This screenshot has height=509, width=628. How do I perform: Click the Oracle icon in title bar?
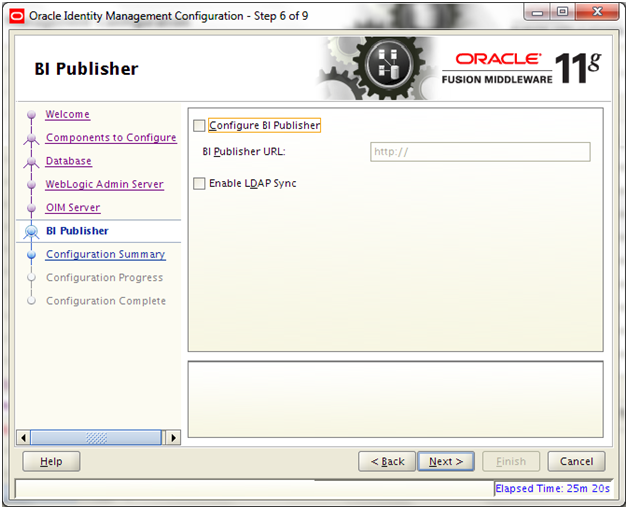pos(17,16)
